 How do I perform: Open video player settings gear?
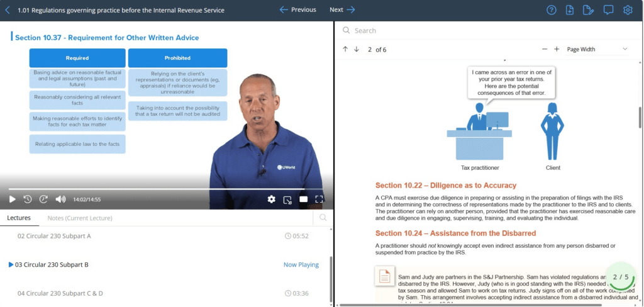(272, 199)
